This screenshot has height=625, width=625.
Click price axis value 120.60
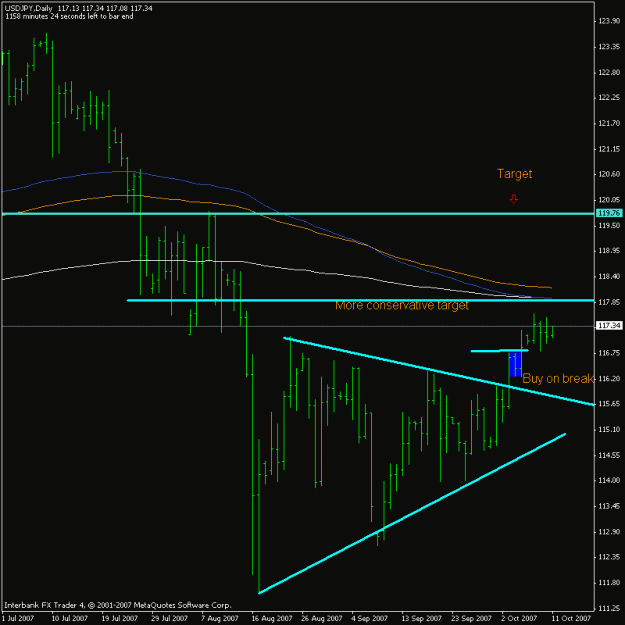click(x=609, y=174)
